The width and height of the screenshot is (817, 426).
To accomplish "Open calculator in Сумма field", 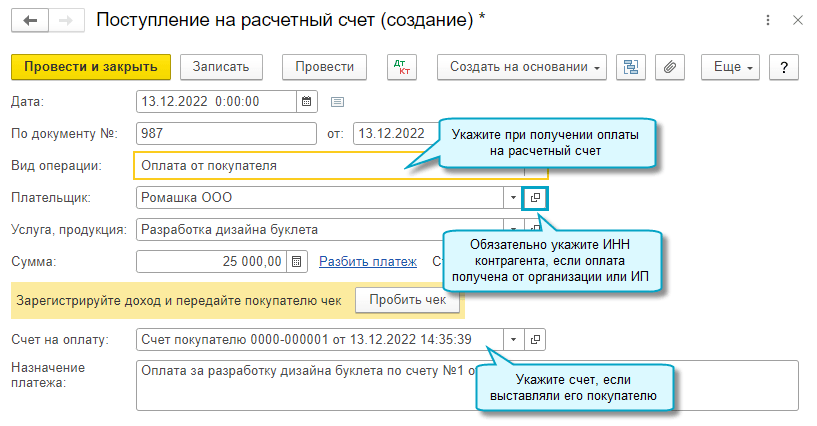I will pos(296,262).
